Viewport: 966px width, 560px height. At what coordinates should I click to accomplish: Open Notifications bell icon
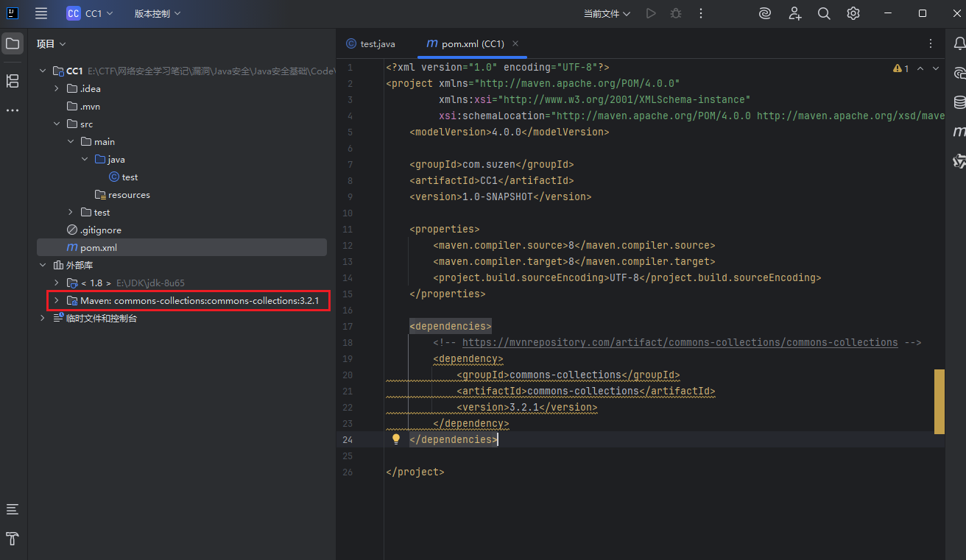coord(959,44)
